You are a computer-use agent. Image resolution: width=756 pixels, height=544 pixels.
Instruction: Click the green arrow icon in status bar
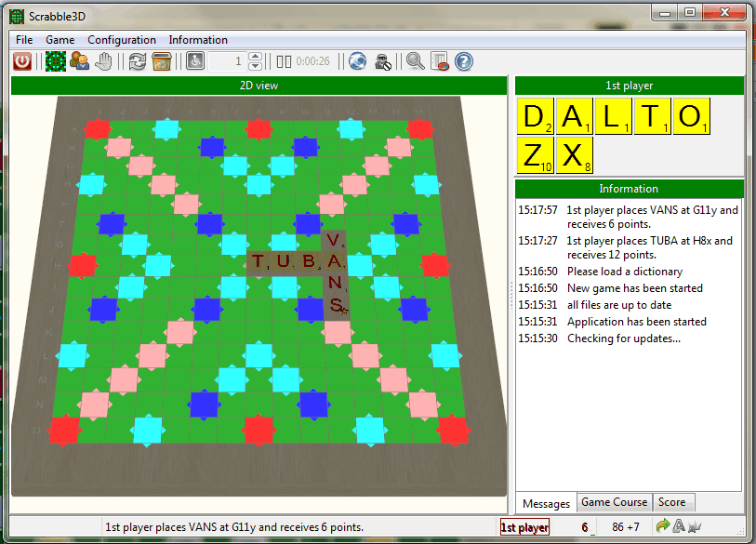(663, 525)
